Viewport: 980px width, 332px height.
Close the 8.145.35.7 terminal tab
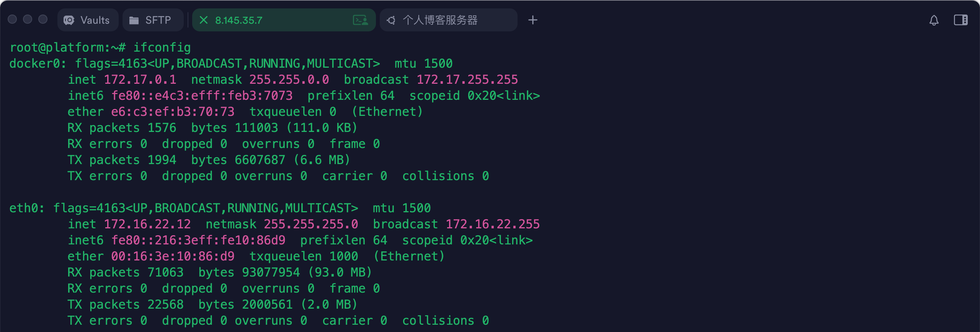204,20
